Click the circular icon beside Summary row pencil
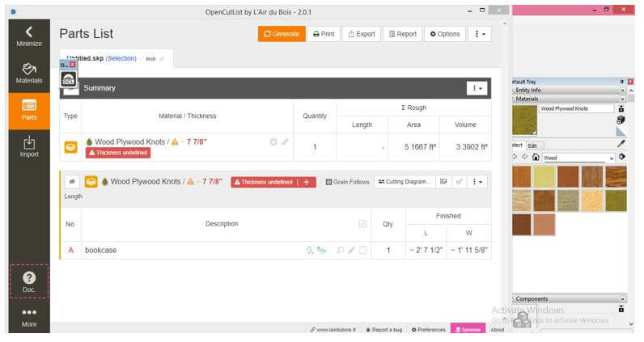644x342 pixels. pos(273,141)
